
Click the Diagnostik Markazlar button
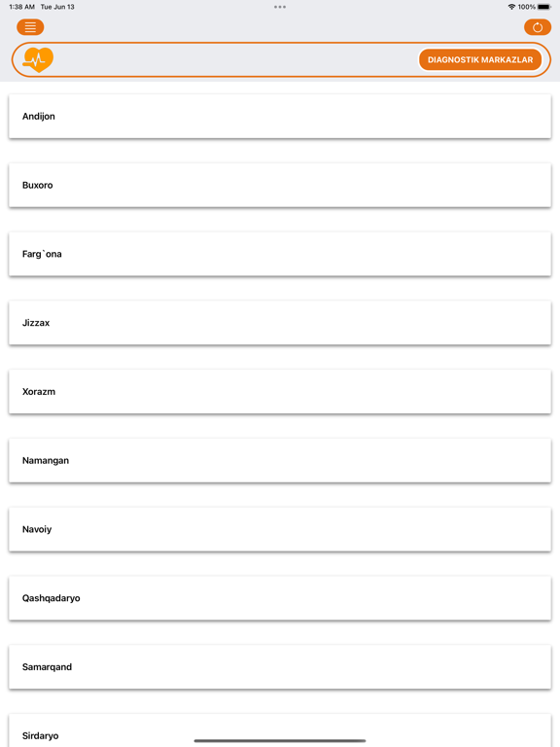(x=480, y=60)
